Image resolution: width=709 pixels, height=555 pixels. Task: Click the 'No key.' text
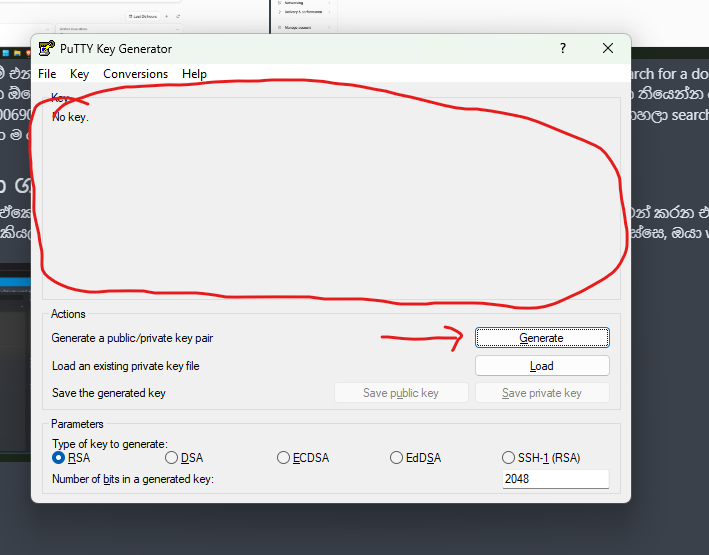click(x=70, y=117)
